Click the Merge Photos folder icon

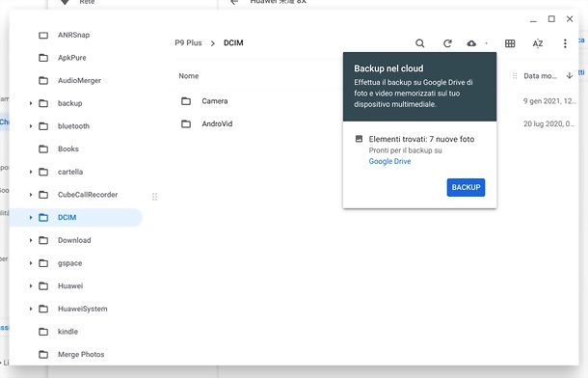(43, 355)
